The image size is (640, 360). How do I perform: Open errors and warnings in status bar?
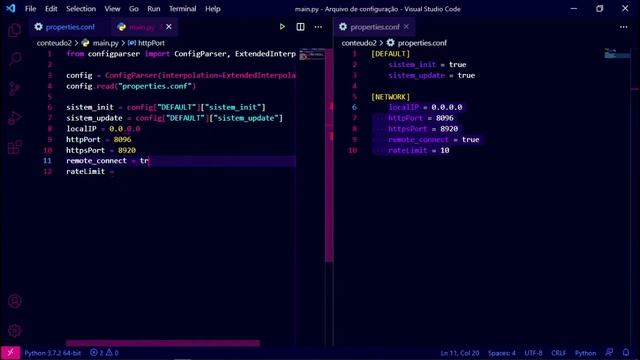point(104,353)
